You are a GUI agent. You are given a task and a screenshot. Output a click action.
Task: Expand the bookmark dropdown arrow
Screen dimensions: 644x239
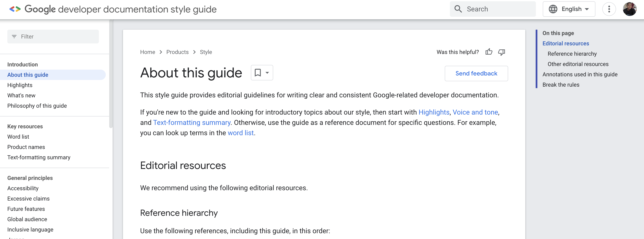(267, 73)
